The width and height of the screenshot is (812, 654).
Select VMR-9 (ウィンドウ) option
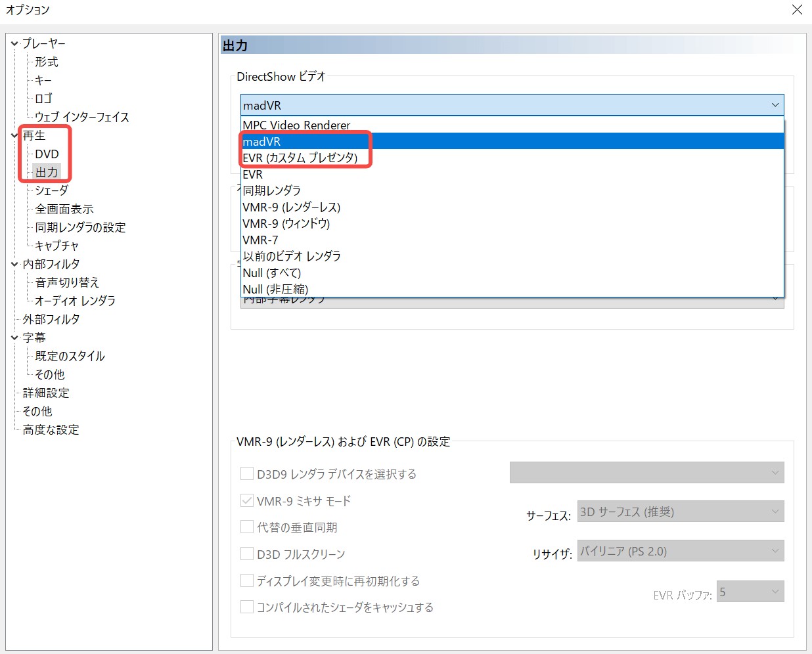[512, 223]
